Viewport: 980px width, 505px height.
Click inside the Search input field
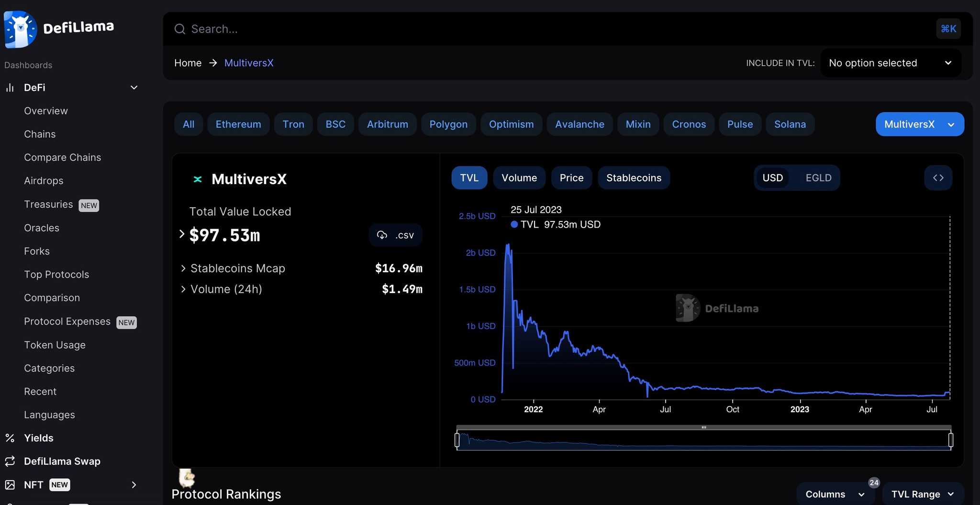pos(335,29)
